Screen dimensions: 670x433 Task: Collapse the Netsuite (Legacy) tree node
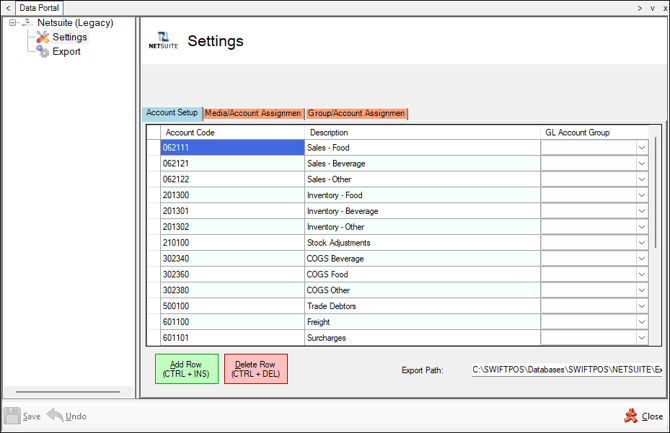click(12, 23)
